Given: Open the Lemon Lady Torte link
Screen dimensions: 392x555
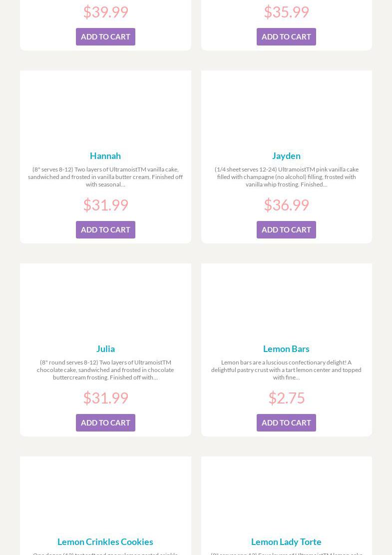Looking at the screenshot, I should (286, 541).
